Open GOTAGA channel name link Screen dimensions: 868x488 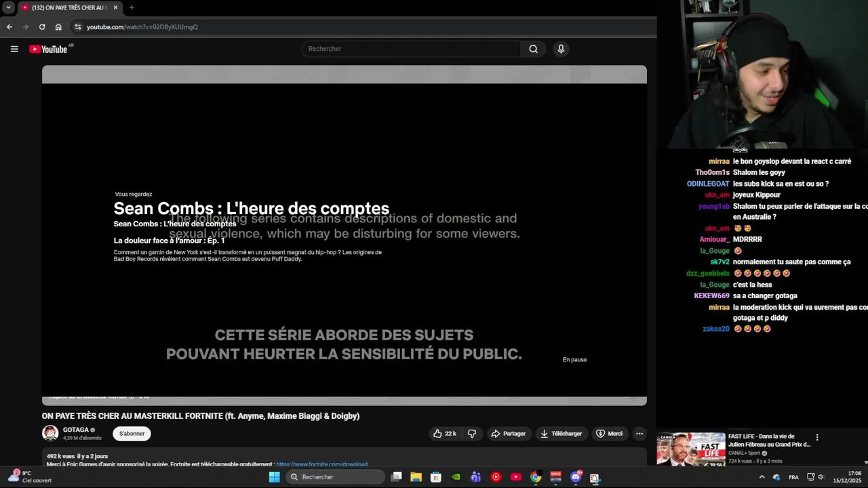coord(76,430)
